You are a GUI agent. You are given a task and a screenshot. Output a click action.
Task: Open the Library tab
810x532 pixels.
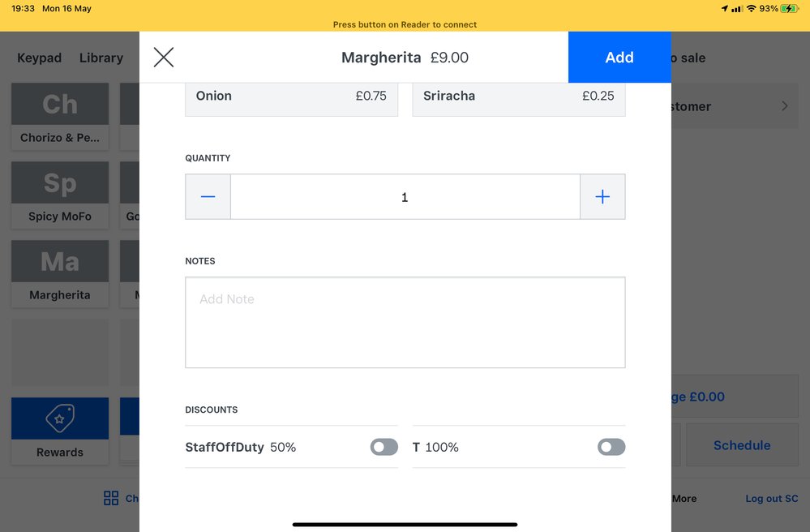tap(101, 58)
